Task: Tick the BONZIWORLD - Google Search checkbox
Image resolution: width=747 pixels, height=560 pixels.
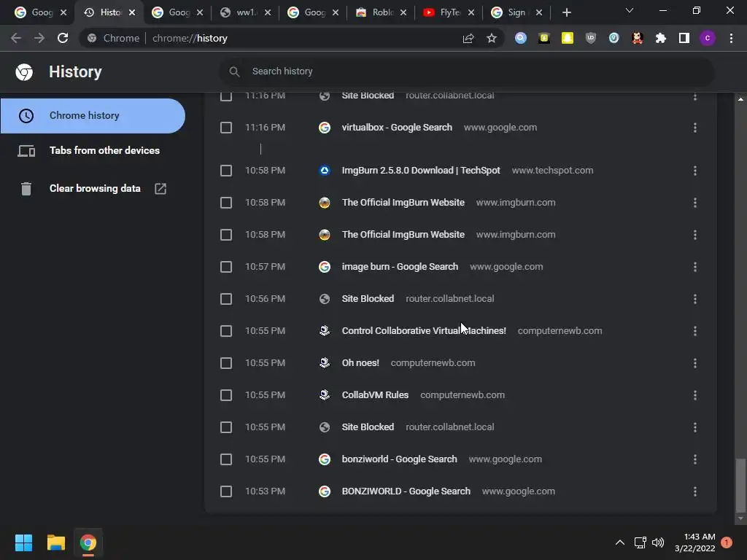Action: [226, 491]
